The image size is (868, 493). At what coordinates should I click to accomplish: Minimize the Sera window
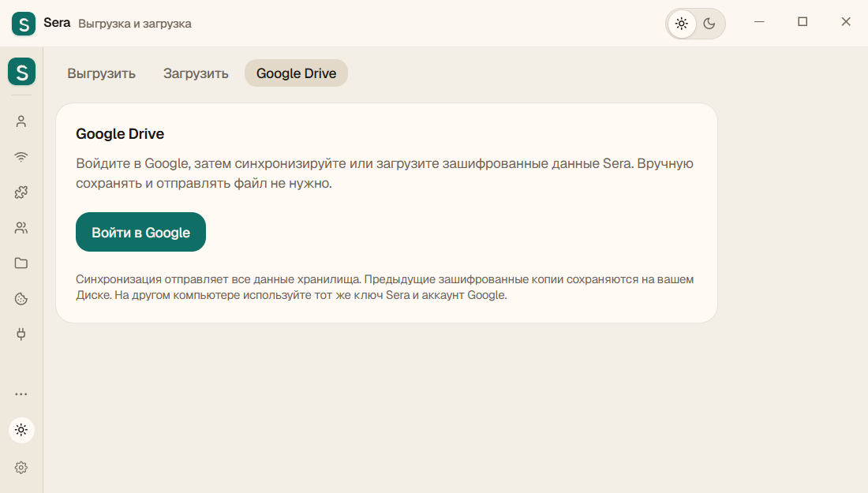point(759,21)
